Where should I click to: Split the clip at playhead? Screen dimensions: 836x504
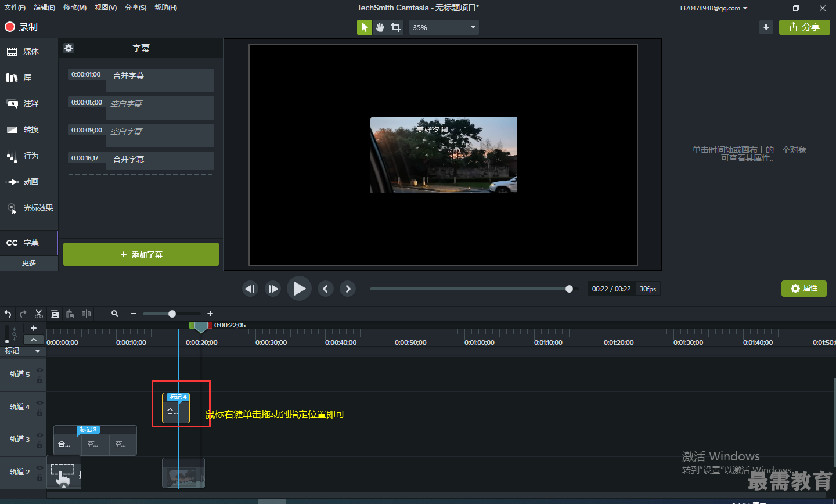point(86,314)
